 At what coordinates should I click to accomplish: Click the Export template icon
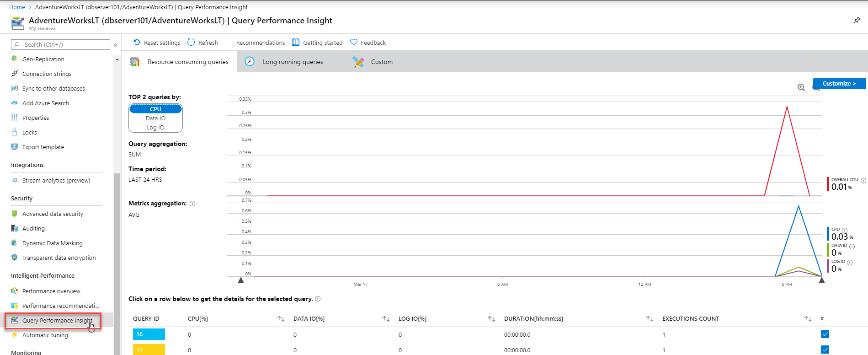[x=15, y=147]
